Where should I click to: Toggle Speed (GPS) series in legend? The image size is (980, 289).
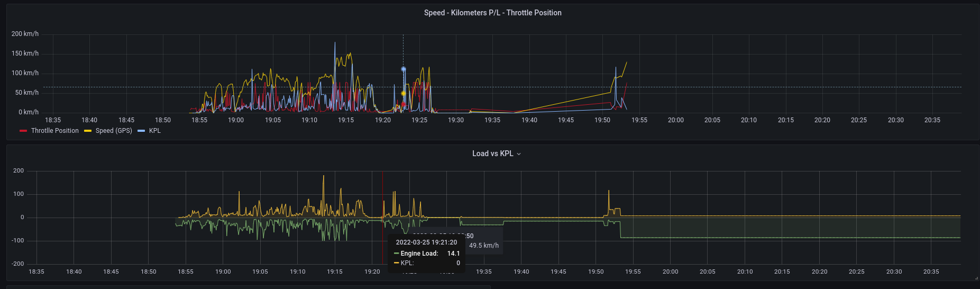click(x=114, y=131)
